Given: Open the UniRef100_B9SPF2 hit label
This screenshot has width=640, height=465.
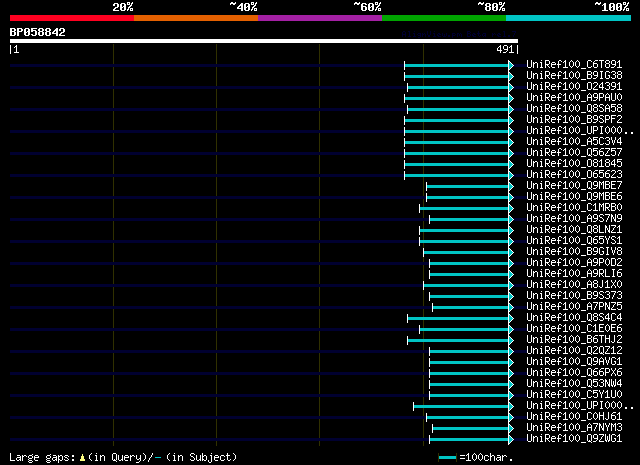Looking at the screenshot, I should (x=574, y=120).
